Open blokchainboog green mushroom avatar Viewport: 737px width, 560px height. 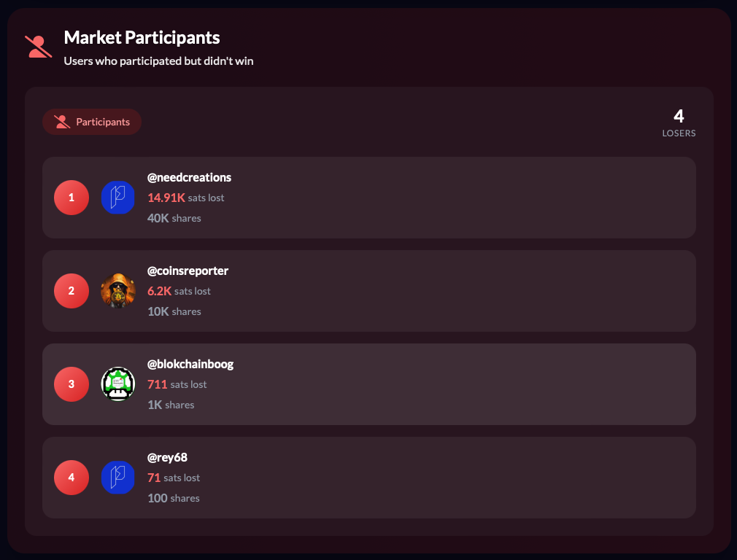(x=118, y=384)
